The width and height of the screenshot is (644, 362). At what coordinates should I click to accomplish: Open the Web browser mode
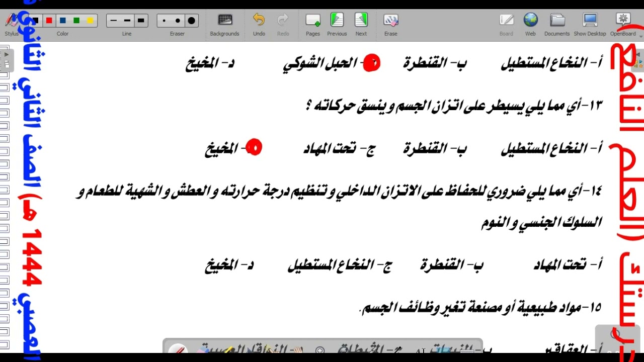(x=530, y=25)
